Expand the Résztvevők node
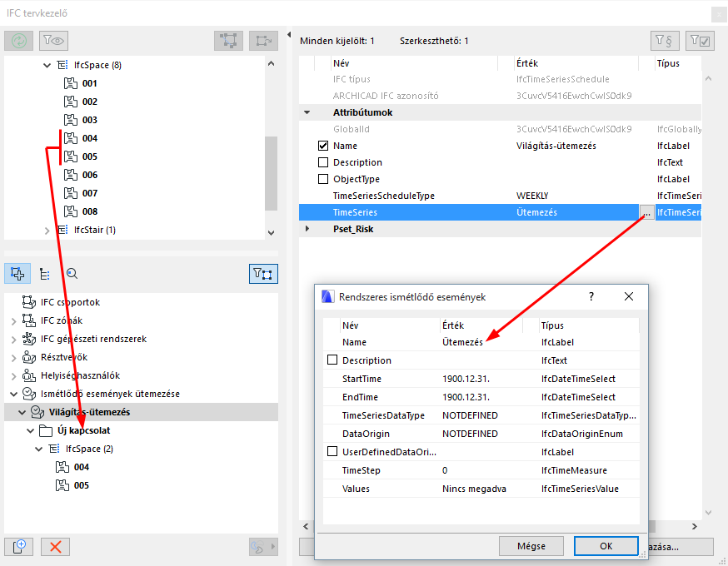 (x=13, y=358)
